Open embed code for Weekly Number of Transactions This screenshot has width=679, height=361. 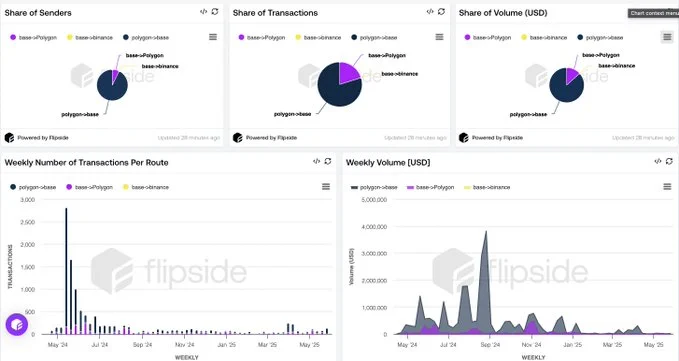click(317, 161)
